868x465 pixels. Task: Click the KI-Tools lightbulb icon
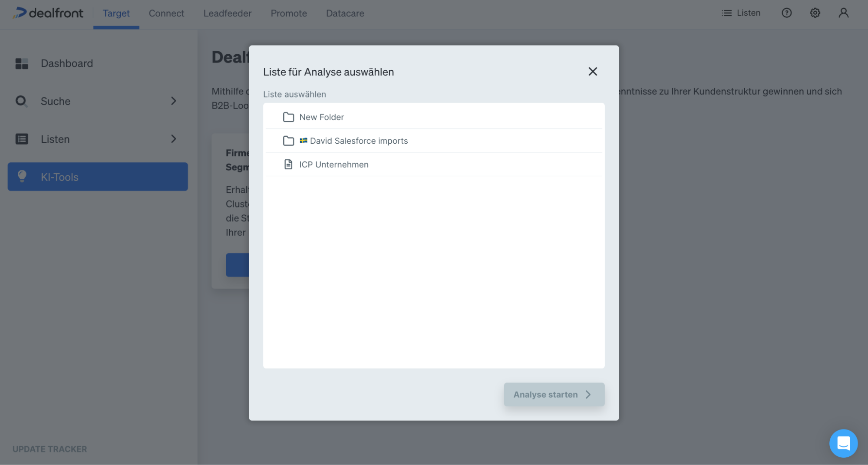pos(22,177)
